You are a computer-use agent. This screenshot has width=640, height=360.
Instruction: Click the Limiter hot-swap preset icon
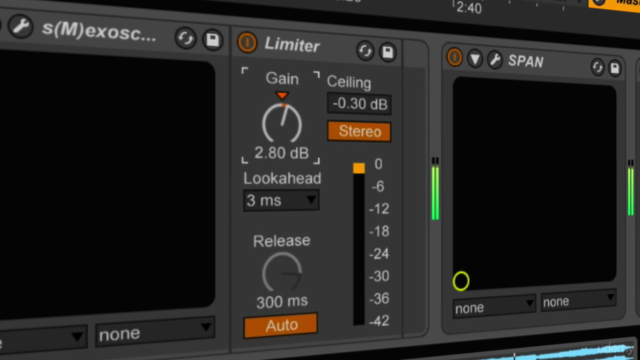pyautogui.click(x=365, y=51)
